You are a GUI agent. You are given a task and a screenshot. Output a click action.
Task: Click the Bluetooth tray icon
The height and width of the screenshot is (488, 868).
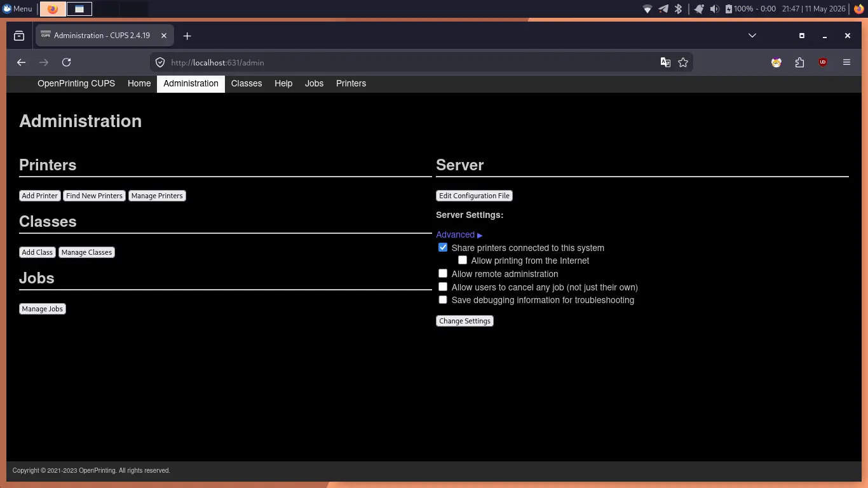(678, 9)
